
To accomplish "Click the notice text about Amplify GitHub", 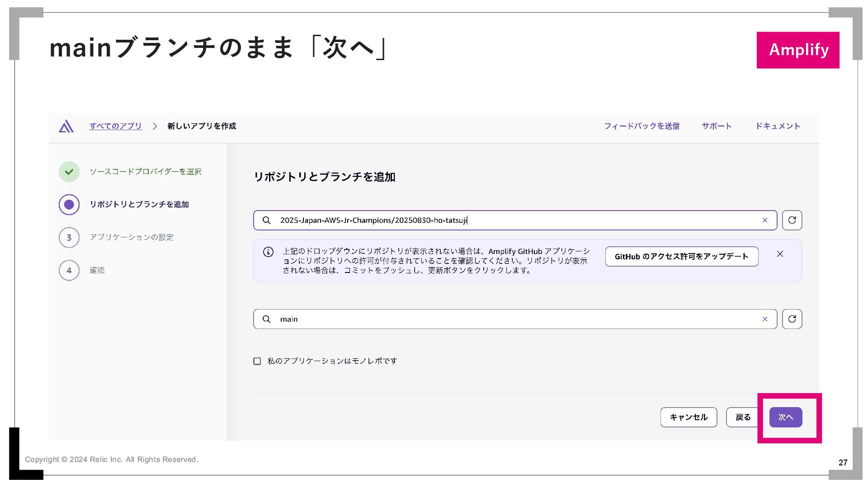I will [x=436, y=261].
